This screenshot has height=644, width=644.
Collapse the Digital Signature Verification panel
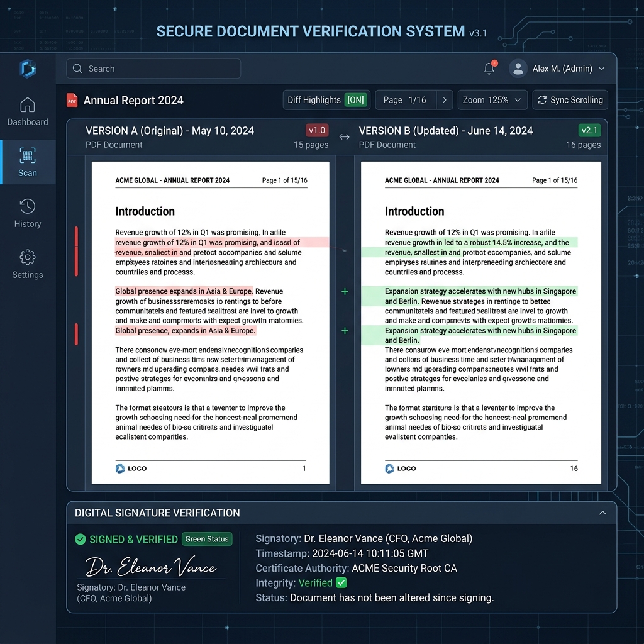[x=602, y=513]
